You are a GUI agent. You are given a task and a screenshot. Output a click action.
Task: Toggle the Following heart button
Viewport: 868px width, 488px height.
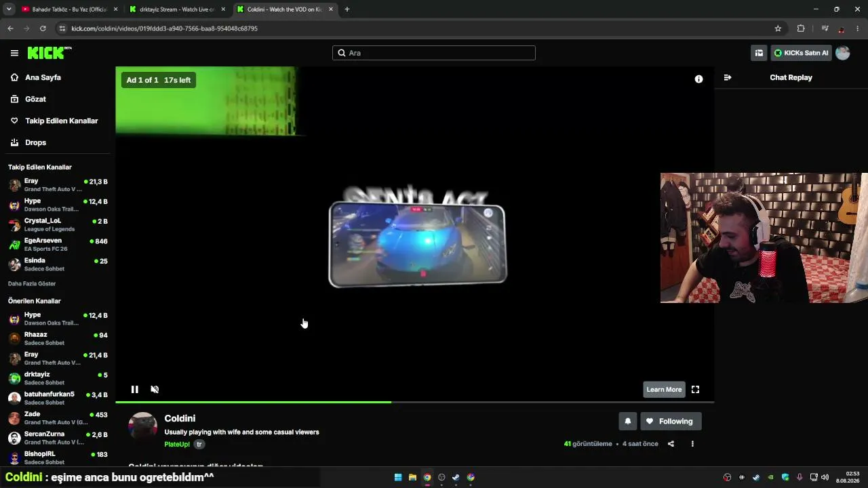pos(671,422)
